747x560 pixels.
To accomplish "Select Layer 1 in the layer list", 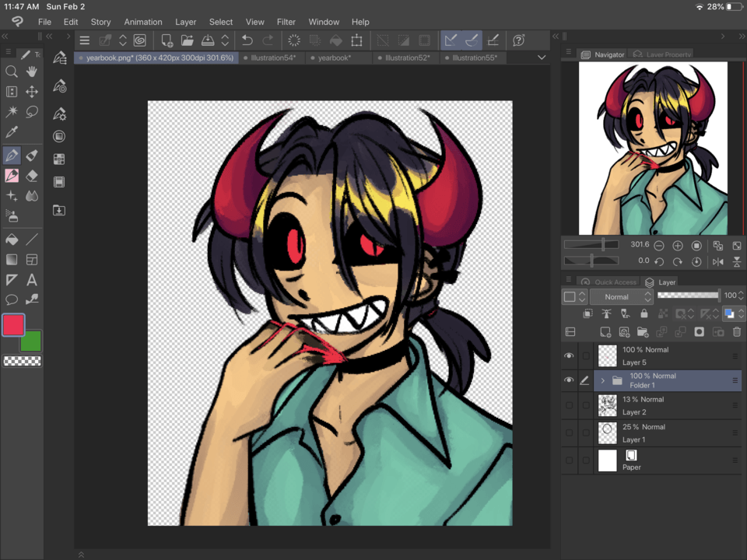I will (x=661, y=433).
